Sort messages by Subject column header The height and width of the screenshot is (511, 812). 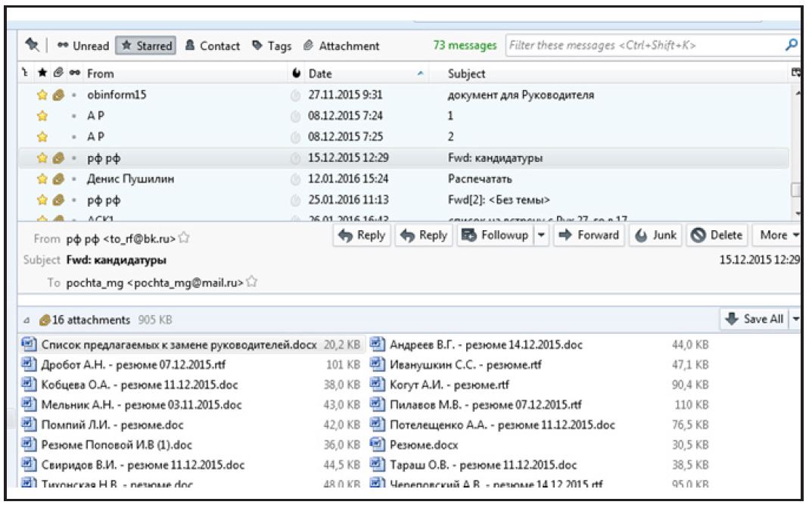467,73
